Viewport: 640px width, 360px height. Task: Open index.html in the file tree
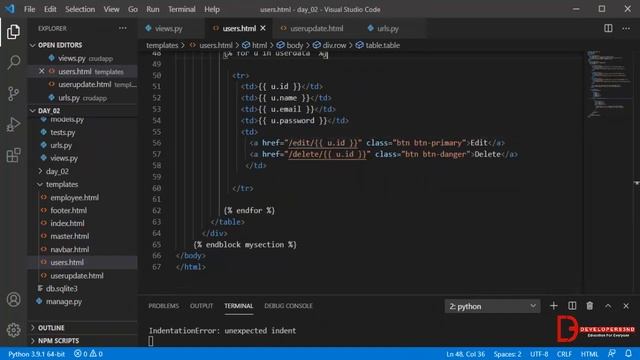pos(67,223)
